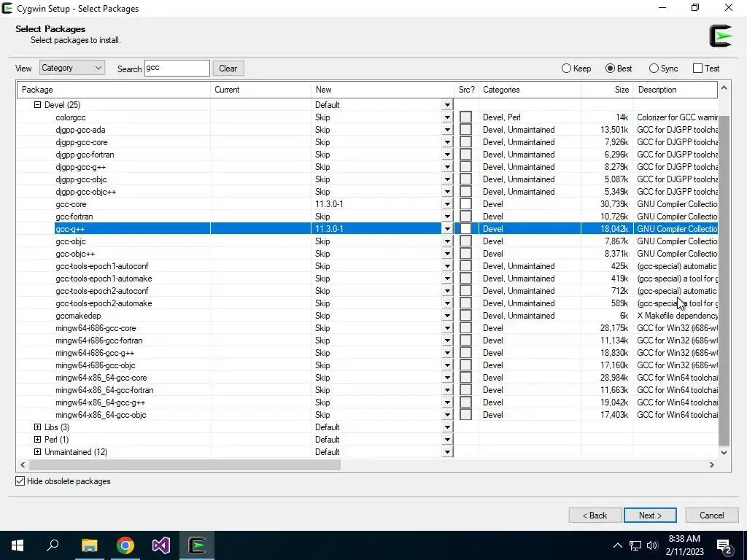Image resolution: width=747 pixels, height=560 pixels.
Task: Open network status tray icon
Action: (635, 545)
